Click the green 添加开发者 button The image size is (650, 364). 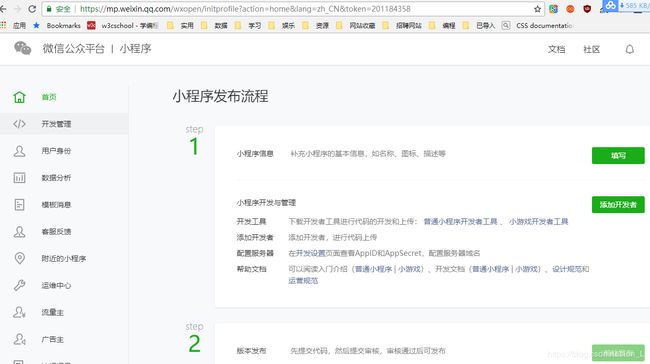click(618, 205)
